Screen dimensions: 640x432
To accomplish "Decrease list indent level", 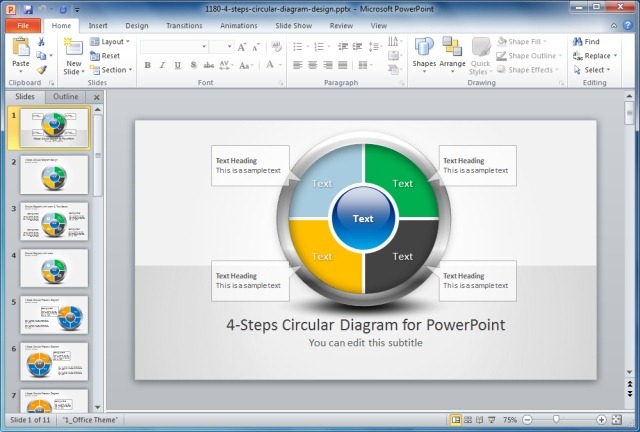I will click(343, 47).
